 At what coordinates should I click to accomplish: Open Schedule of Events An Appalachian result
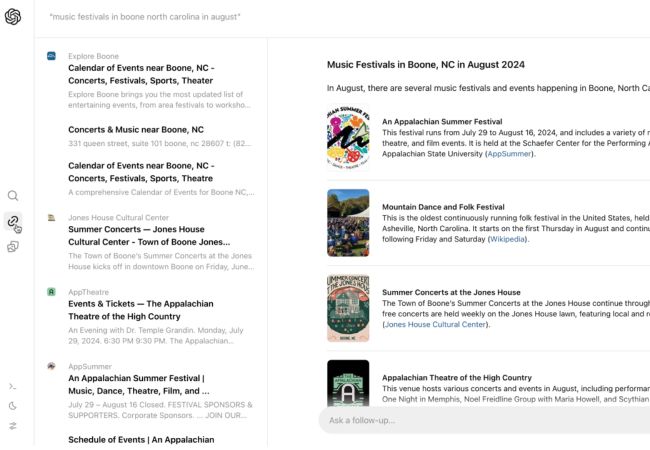(141, 440)
